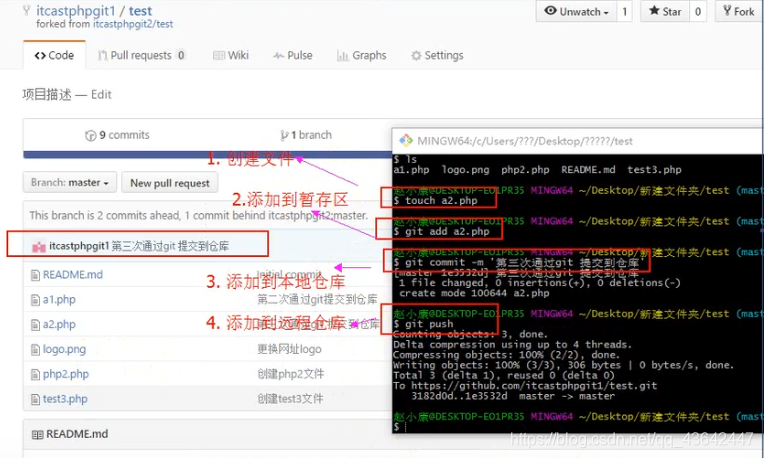Image resolution: width=764 pixels, height=458 pixels.
Task: Open the Graphs tab
Action: coord(362,55)
